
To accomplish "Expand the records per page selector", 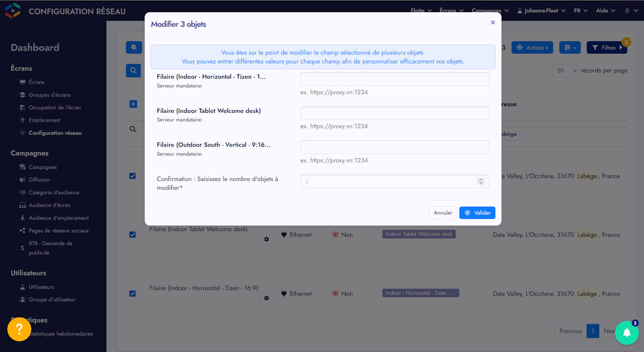I will (x=566, y=71).
